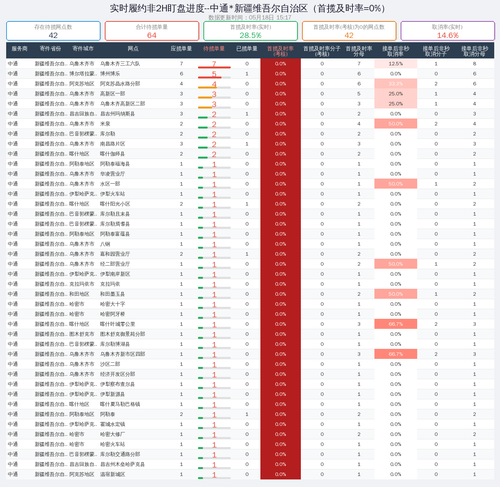Open the 取消率(实时) card showing 14.6%
This screenshot has width=500, height=487.
(x=447, y=31)
